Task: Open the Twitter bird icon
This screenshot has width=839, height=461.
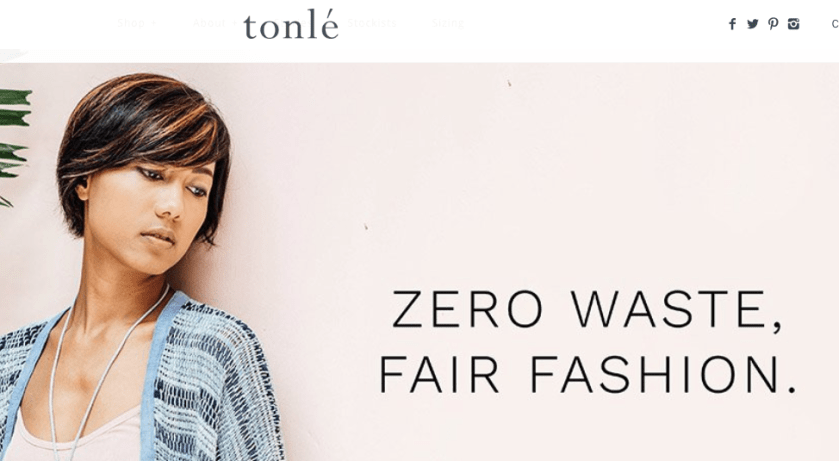Action: pyautogui.click(x=753, y=24)
